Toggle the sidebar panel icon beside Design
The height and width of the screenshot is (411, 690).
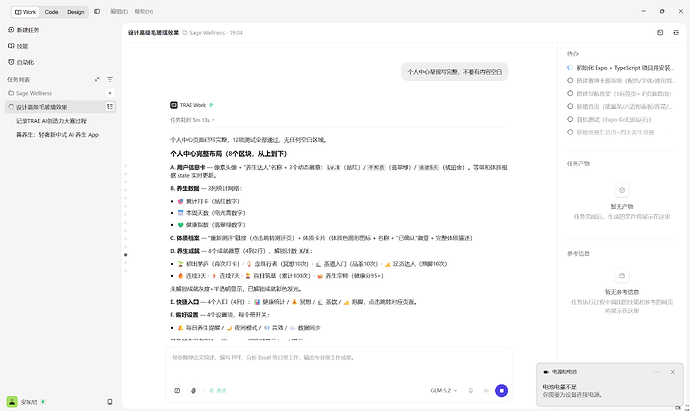click(x=97, y=11)
